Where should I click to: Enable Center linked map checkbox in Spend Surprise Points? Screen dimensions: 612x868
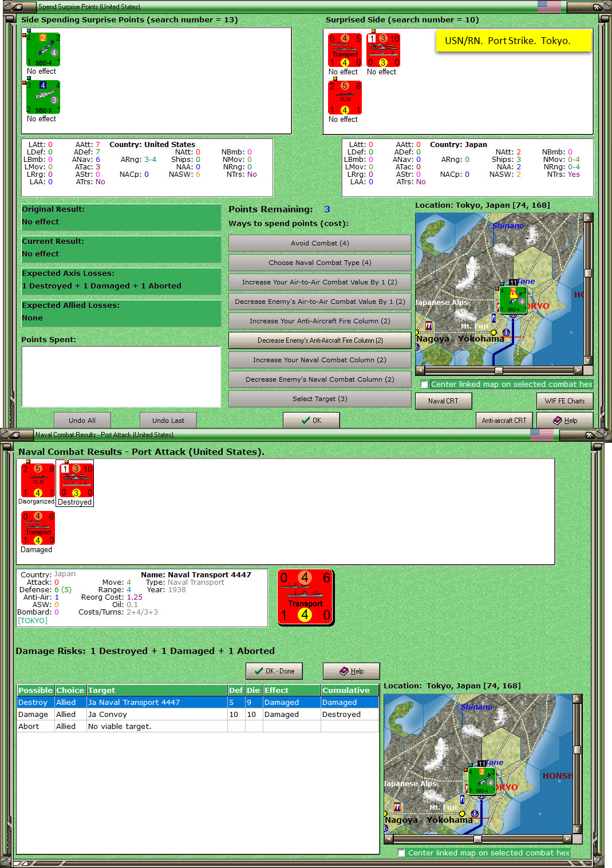pyautogui.click(x=424, y=385)
